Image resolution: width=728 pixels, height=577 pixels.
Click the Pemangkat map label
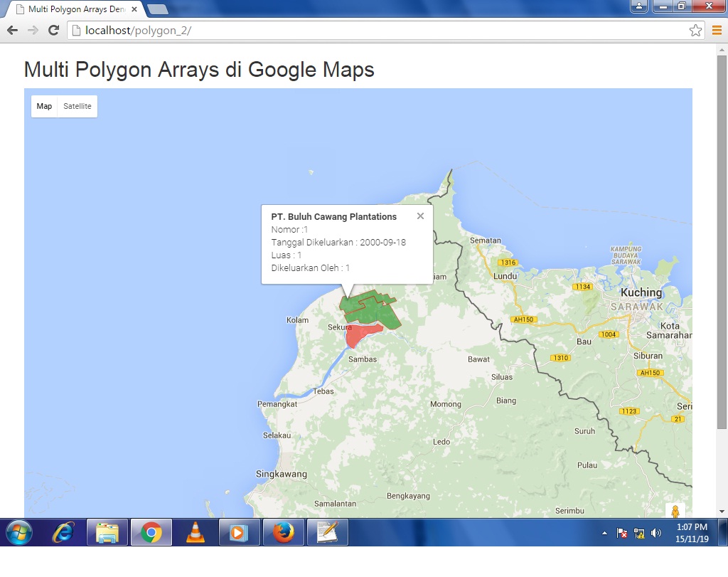click(277, 403)
